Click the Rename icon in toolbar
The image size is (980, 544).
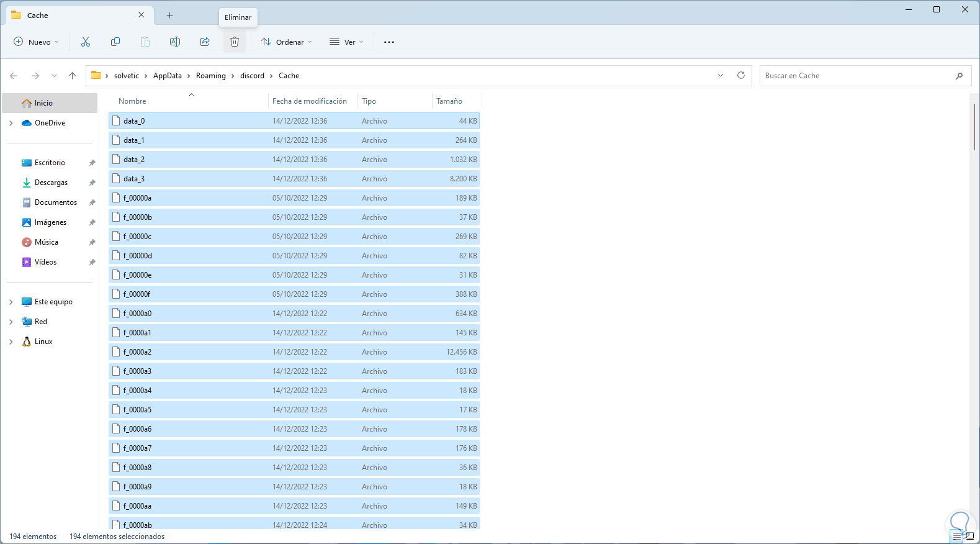175,42
